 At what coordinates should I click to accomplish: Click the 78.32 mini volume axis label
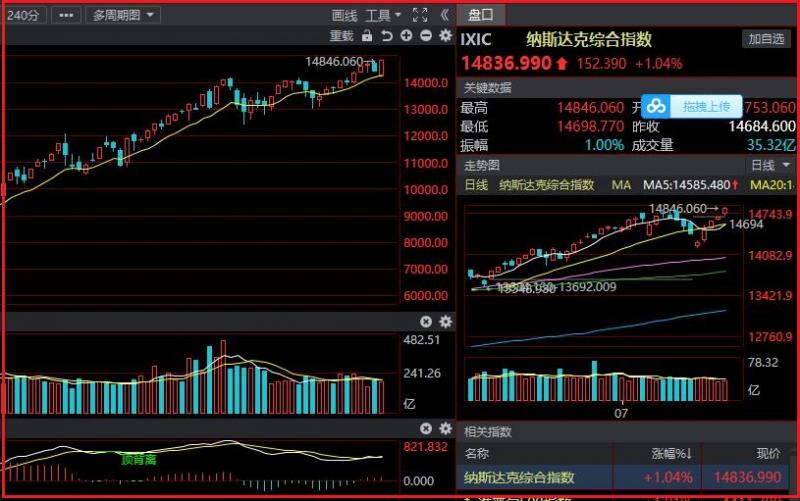763,363
